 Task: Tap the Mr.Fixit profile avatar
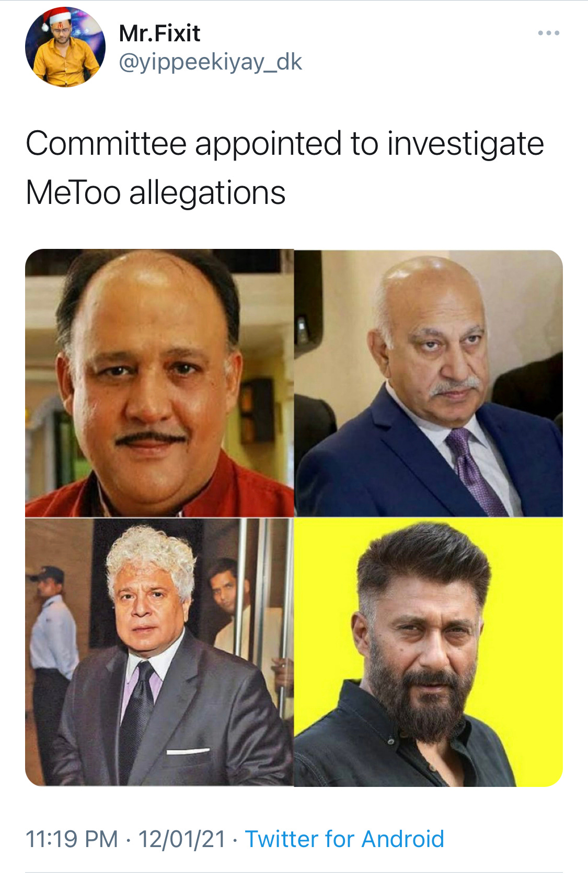coord(65,47)
